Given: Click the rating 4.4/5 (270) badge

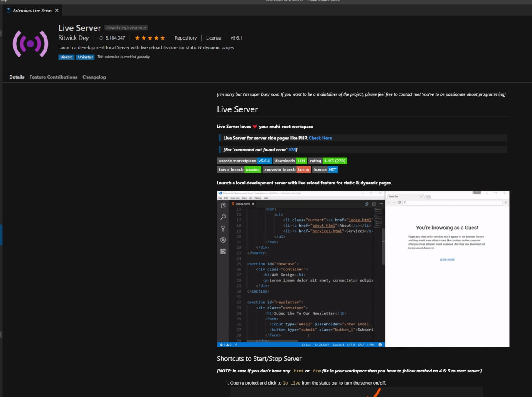Looking at the screenshot, I should pos(328,161).
